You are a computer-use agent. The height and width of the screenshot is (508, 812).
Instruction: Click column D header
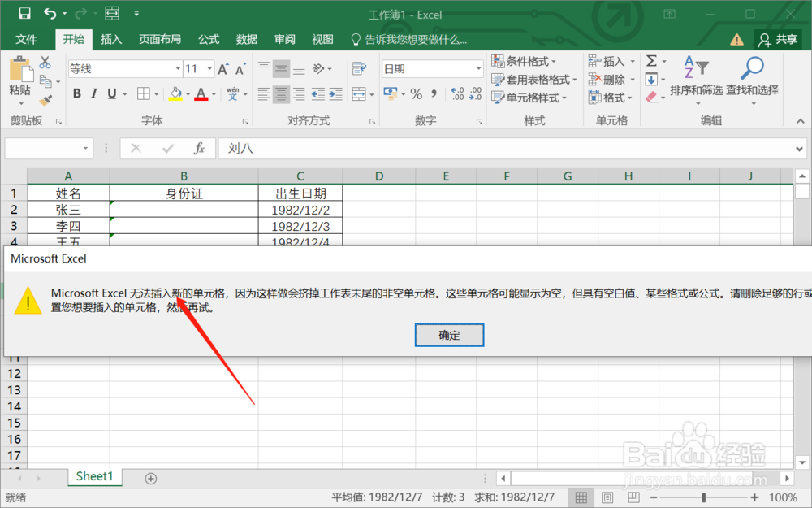pyautogui.click(x=379, y=176)
